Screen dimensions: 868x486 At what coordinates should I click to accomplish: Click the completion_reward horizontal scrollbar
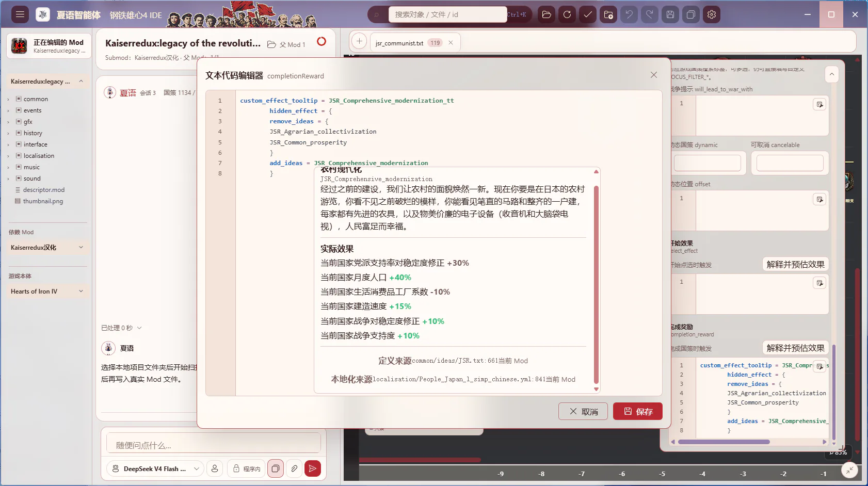724,442
